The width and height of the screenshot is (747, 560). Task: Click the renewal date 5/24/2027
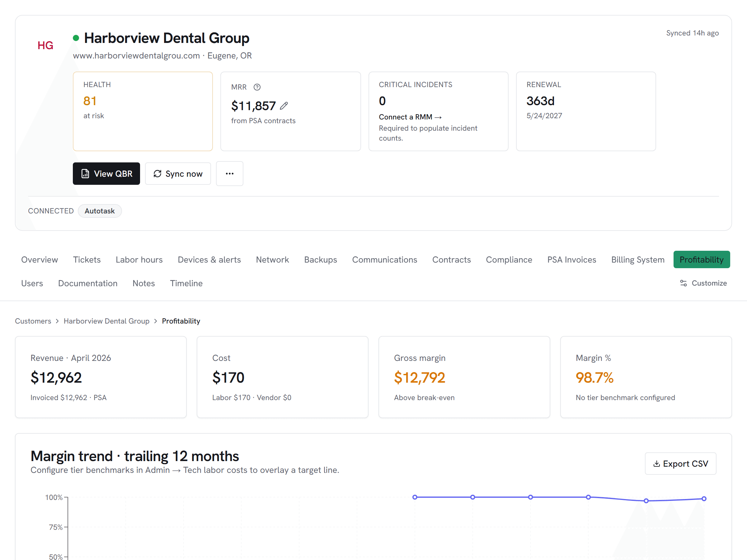point(544,116)
